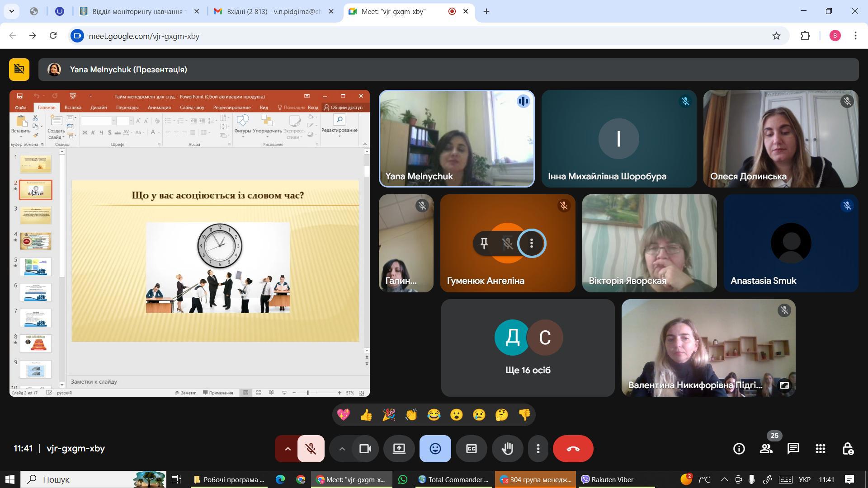The width and height of the screenshot is (868, 488).
Task: Expand audio settings arrow near microphone
Action: (288, 449)
